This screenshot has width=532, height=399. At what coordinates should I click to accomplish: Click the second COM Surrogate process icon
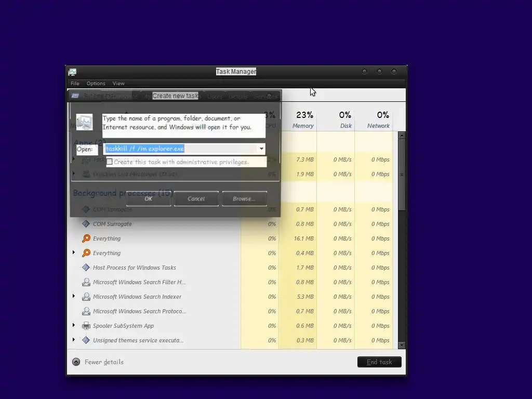[86, 223]
